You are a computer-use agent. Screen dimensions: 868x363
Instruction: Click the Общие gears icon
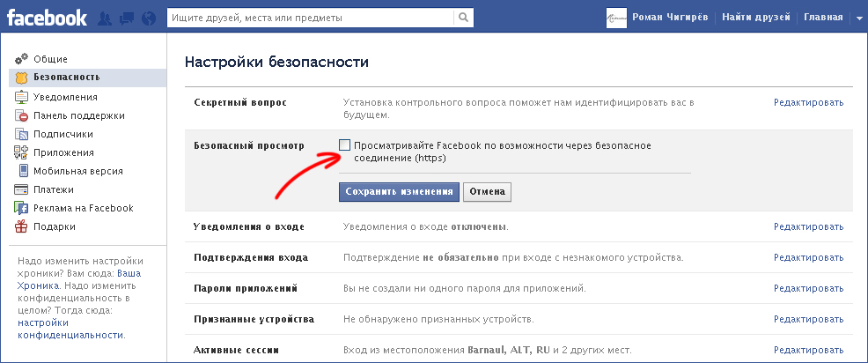click(22, 59)
